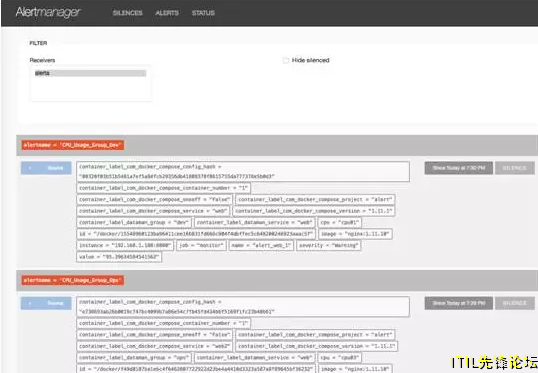
Task: Click the Since Today at 7:30 PM label
Action: [x=459, y=168]
